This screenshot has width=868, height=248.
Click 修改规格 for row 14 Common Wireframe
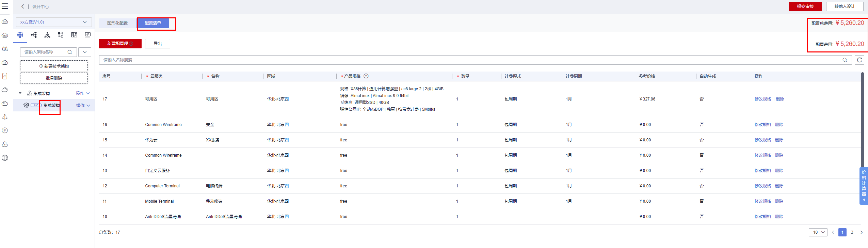pos(763,155)
